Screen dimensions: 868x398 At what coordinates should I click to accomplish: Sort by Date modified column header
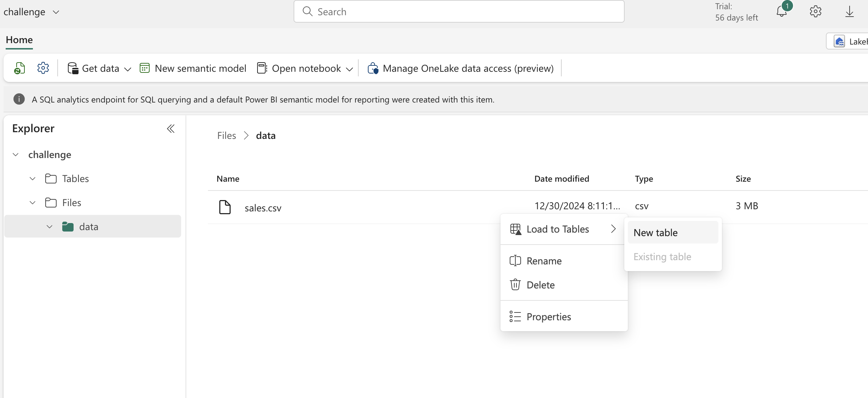562,179
